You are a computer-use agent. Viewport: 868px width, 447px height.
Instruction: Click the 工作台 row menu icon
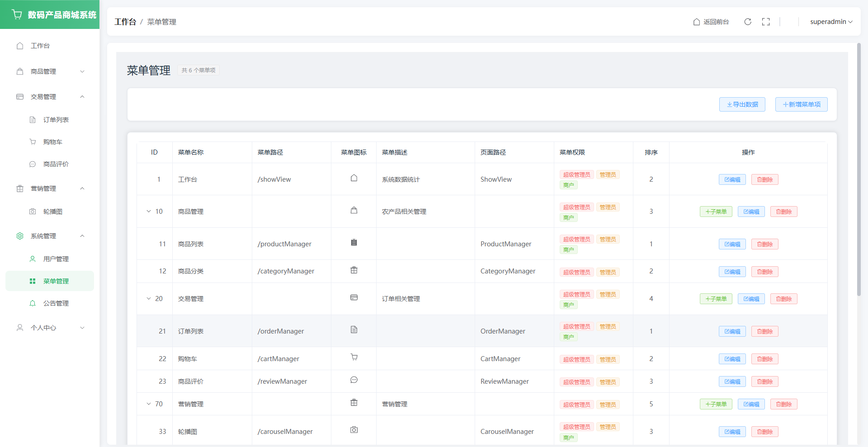pyautogui.click(x=354, y=178)
